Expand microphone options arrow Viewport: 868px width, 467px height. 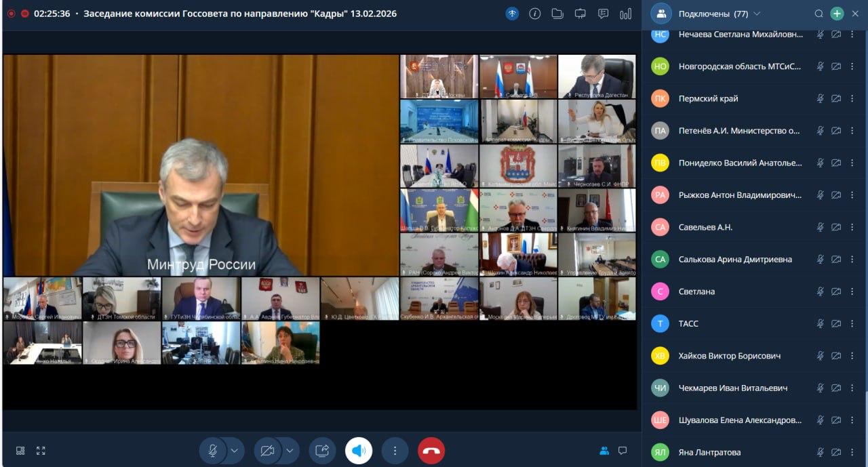(x=235, y=451)
